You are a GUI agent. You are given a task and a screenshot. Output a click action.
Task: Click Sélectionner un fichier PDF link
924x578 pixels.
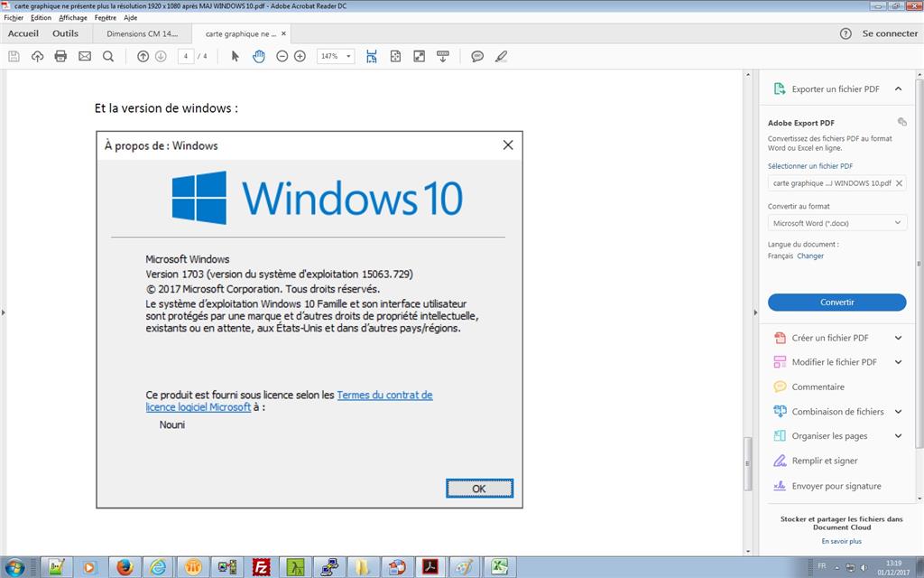pyautogui.click(x=810, y=166)
